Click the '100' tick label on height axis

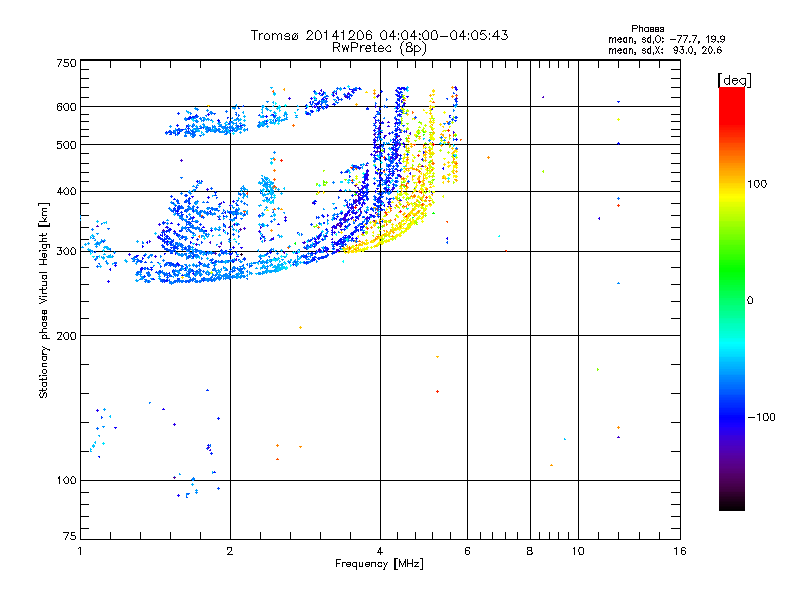click(x=67, y=480)
